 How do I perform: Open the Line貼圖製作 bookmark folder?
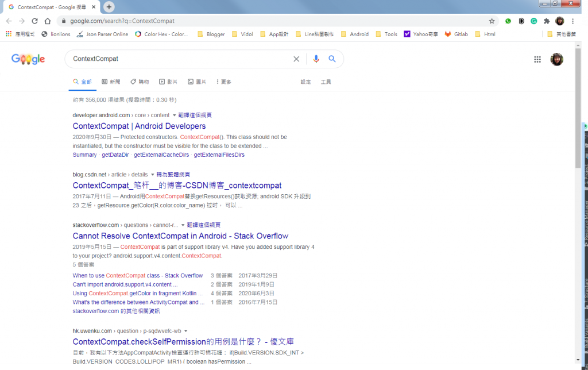pos(315,34)
